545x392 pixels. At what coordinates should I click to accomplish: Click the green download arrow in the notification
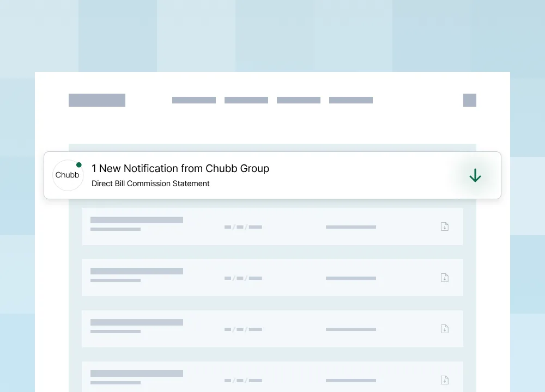475,175
